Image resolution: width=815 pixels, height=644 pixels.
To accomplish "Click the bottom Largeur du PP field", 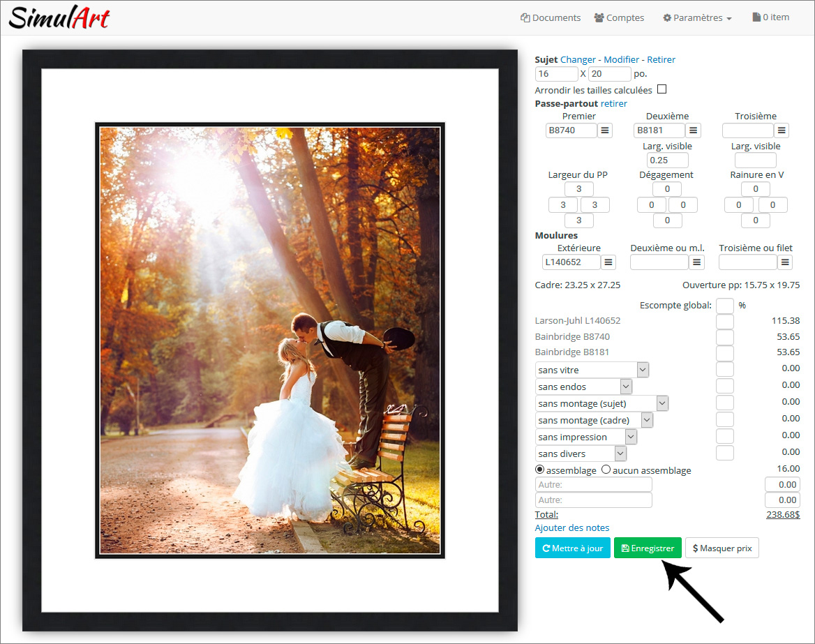I will 579,220.
